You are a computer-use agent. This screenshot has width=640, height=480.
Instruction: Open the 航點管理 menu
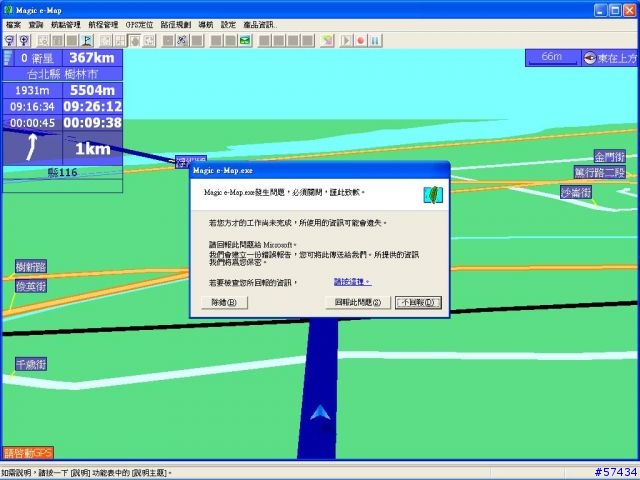click(x=66, y=25)
